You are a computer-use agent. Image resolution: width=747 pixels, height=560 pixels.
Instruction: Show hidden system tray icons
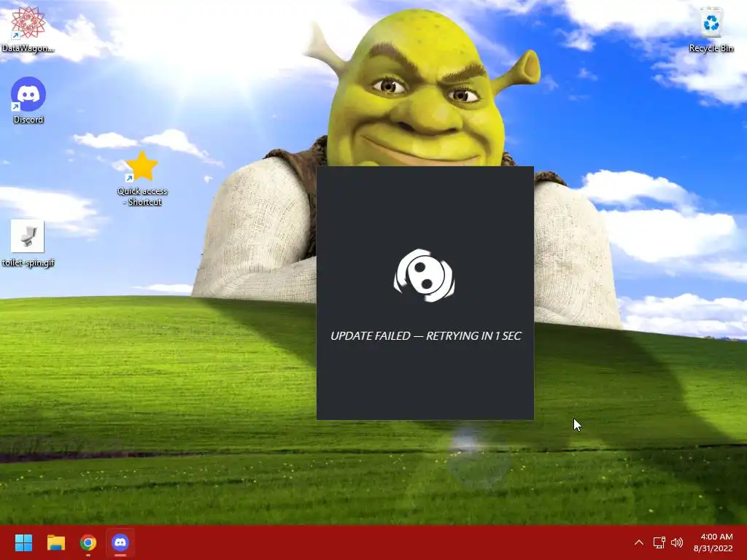639,542
